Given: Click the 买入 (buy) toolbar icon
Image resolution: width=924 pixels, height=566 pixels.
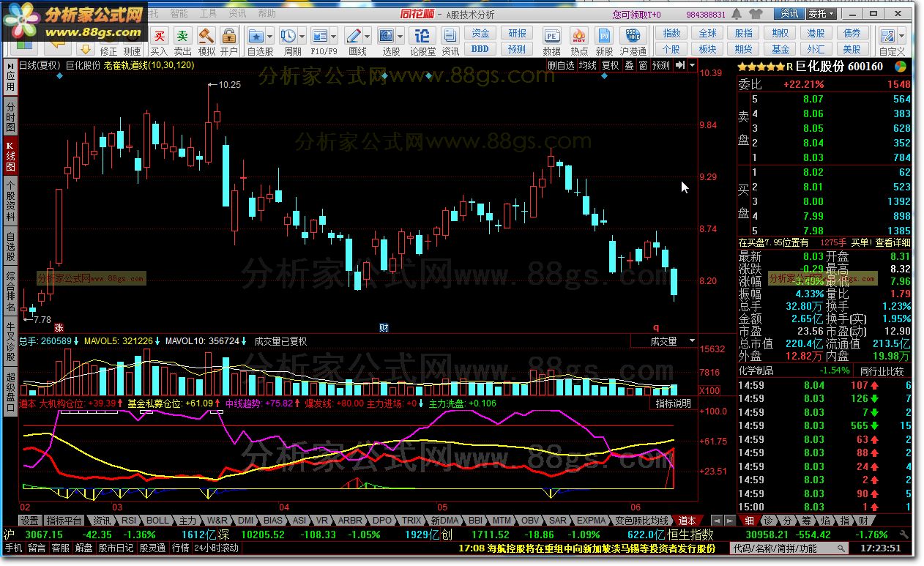Looking at the screenshot, I should coord(159,37).
